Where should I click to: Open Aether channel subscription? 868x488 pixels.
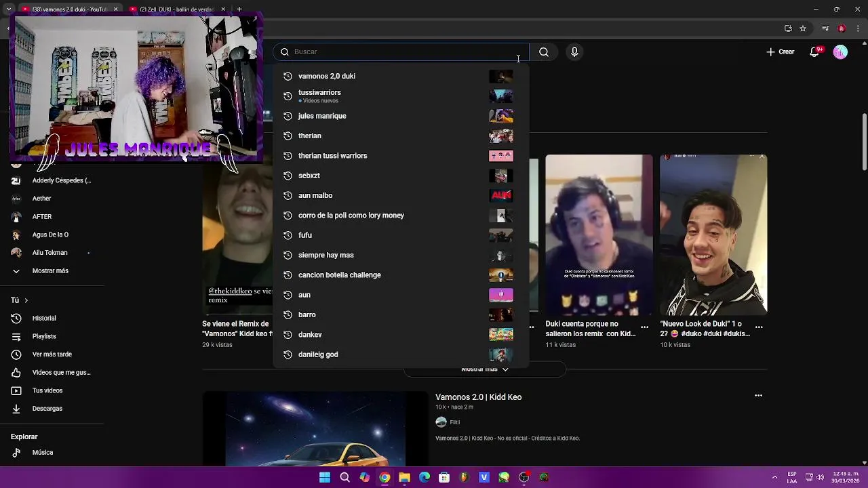[x=52, y=199]
